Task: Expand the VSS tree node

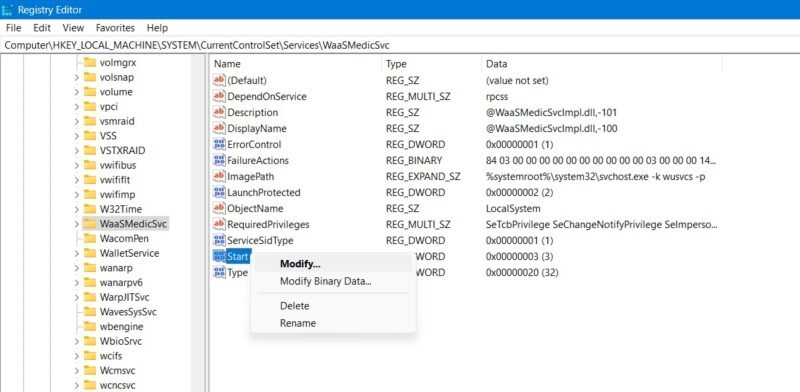Action: point(77,136)
